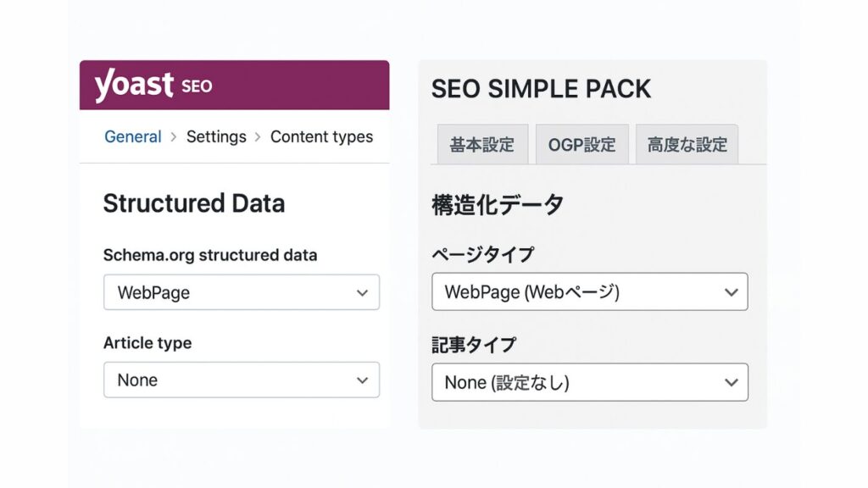Open the Schema.org structured data dropdown

pos(242,291)
